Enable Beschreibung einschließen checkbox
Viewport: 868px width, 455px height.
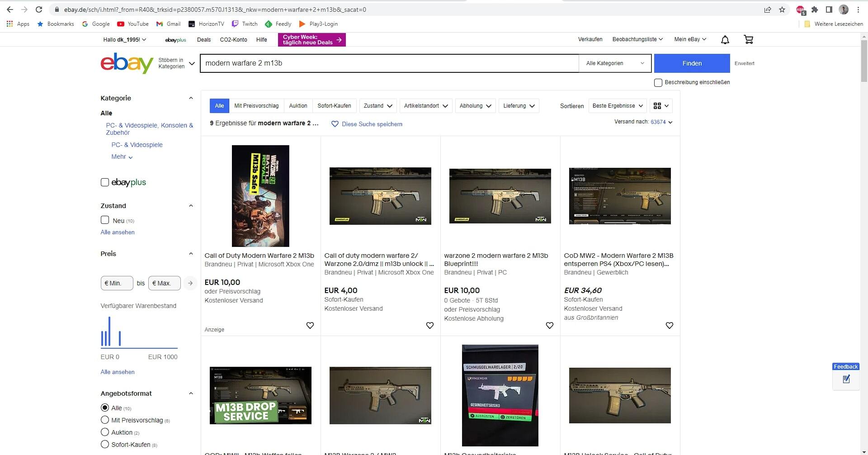[x=658, y=82]
